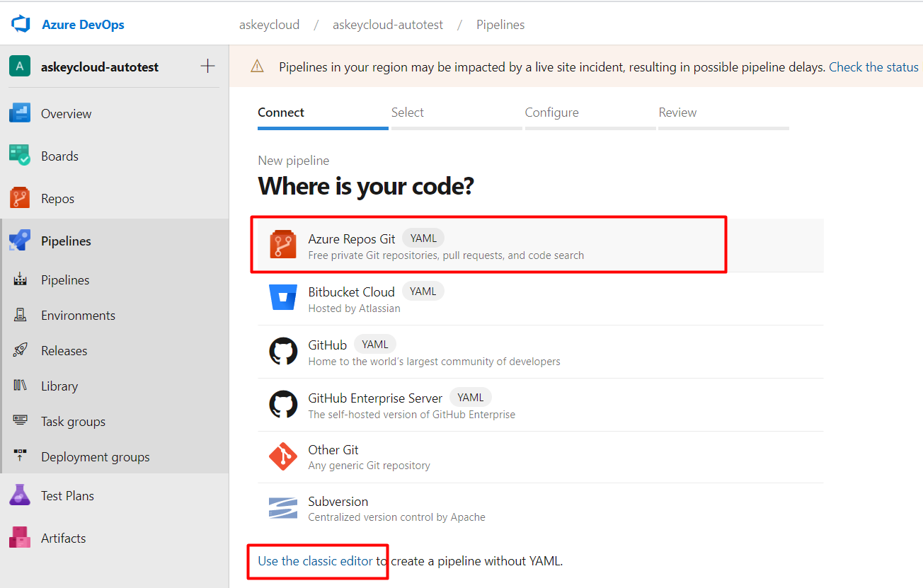This screenshot has height=588, width=923.
Task: Click the plus icon beside project name
Action: [207, 67]
